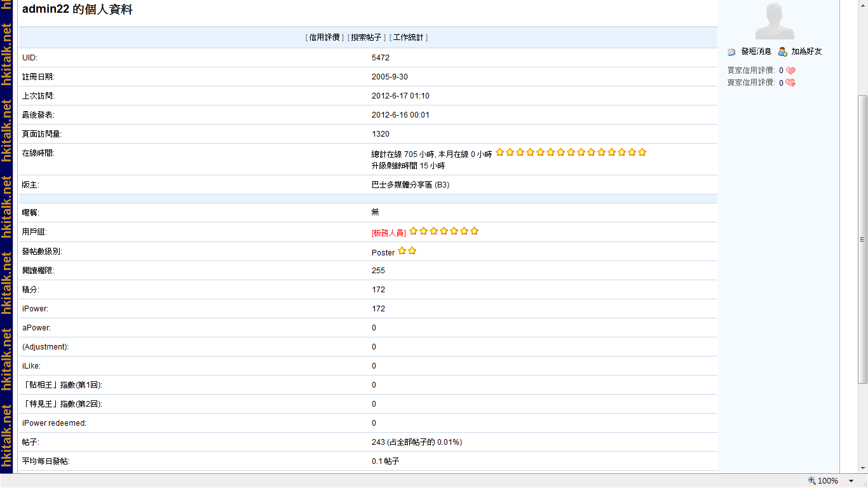The height and width of the screenshot is (488, 868).
Task: Click the iLike label
Action: pyautogui.click(x=31, y=366)
